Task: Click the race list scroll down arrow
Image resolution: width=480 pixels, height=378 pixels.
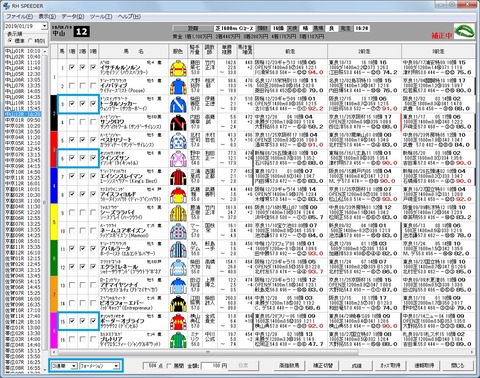Action: click(45, 369)
